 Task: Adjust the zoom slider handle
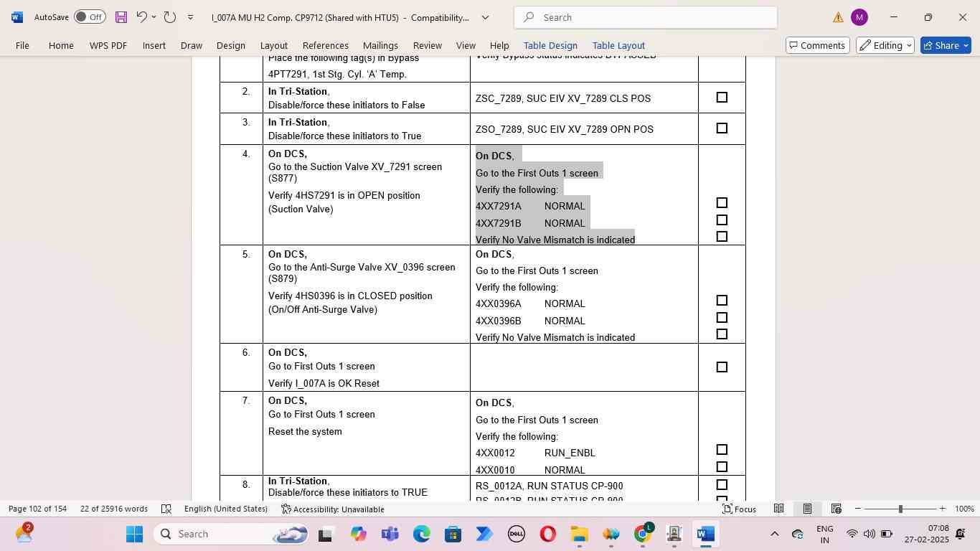(x=900, y=509)
